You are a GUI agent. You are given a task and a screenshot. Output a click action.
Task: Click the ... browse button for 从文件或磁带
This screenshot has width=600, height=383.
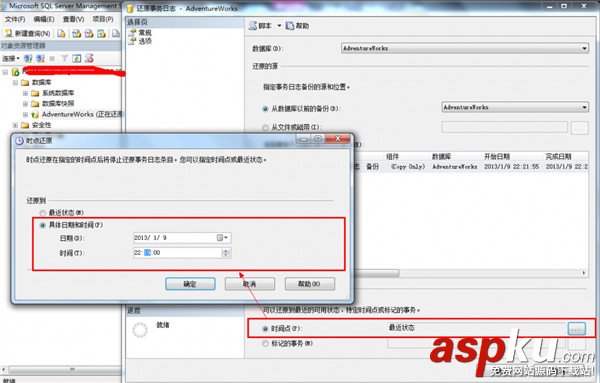pos(579,128)
